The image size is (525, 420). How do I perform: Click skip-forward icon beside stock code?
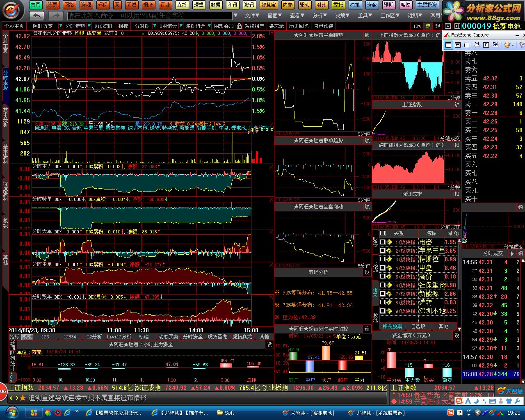click(x=457, y=26)
